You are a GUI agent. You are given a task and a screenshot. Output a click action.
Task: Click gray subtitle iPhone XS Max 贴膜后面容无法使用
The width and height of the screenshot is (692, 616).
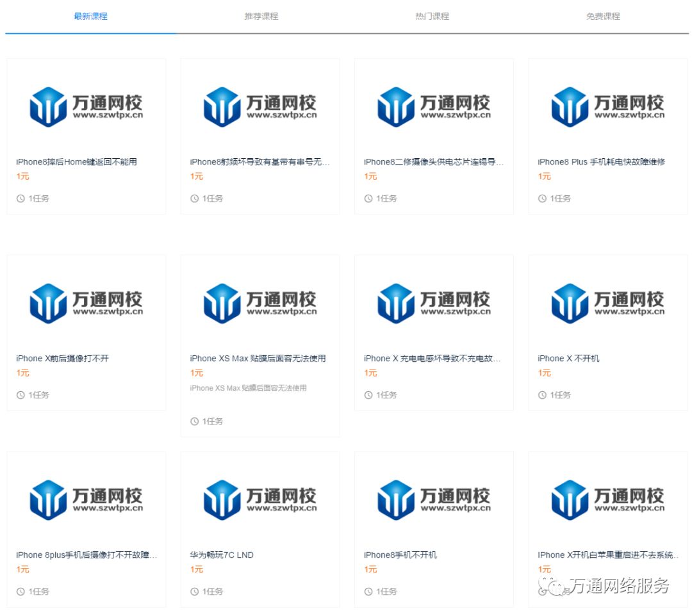coord(248,388)
